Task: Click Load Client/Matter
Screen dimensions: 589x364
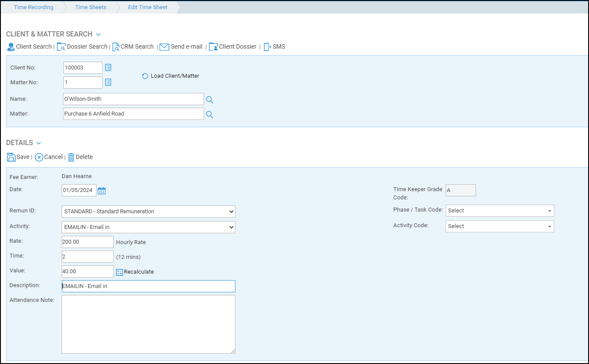Action: tap(171, 76)
